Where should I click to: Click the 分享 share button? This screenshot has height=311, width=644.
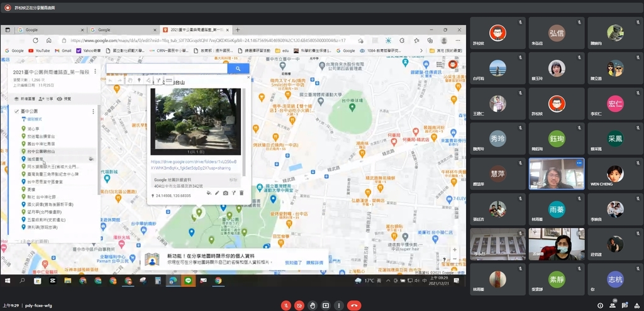(45, 99)
